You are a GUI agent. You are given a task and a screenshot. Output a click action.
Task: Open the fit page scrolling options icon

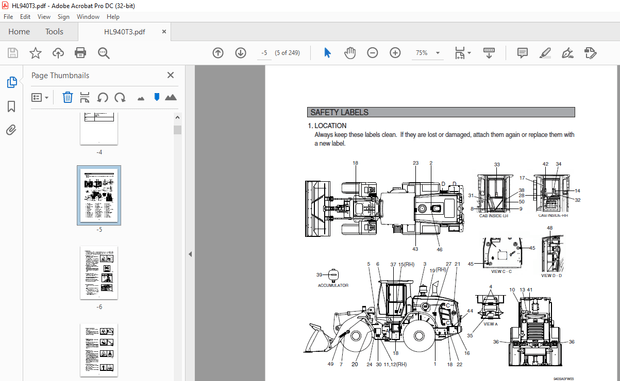(459, 53)
